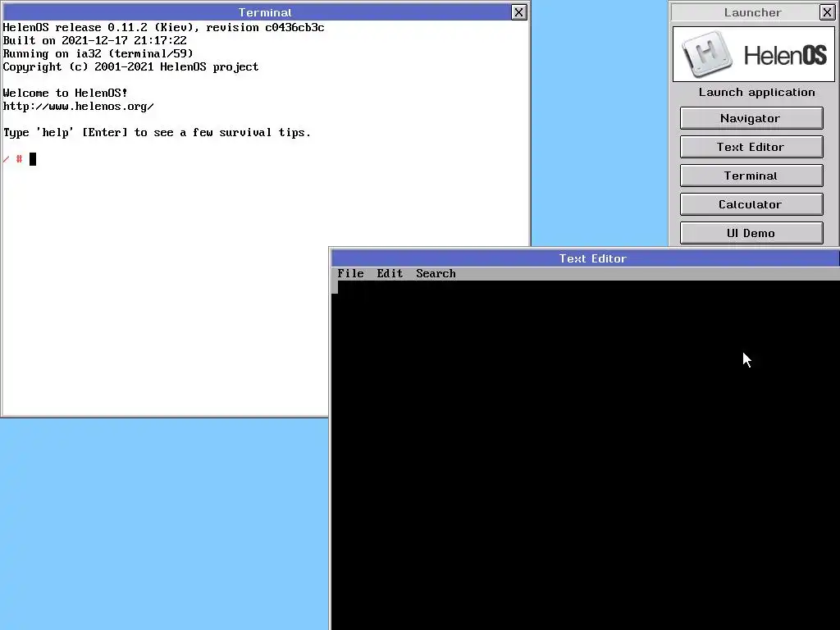Click the 'Running on ia32' line
840x630 pixels.
(x=98, y=53)
